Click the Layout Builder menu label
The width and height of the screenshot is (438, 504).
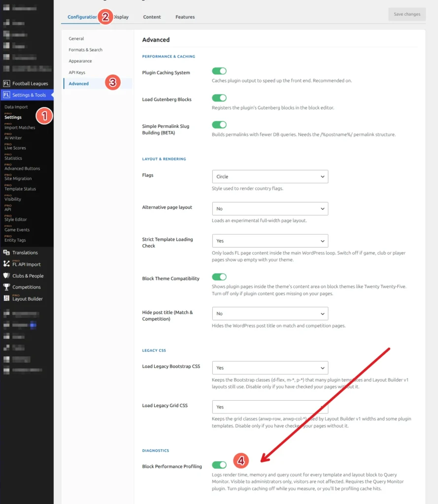tap(28, 299)
